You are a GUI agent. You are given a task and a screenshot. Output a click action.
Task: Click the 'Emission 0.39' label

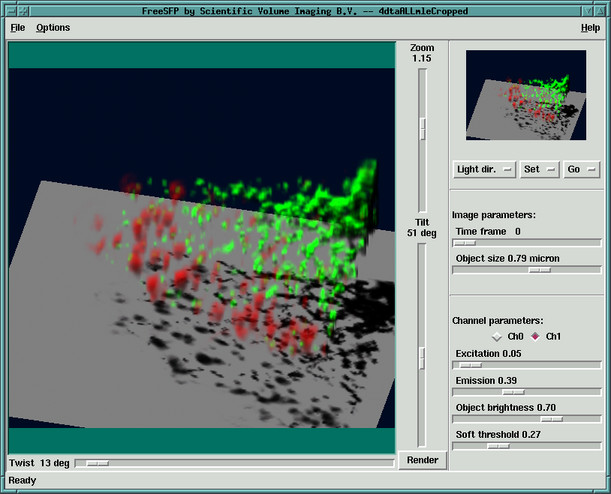point(486,381)
